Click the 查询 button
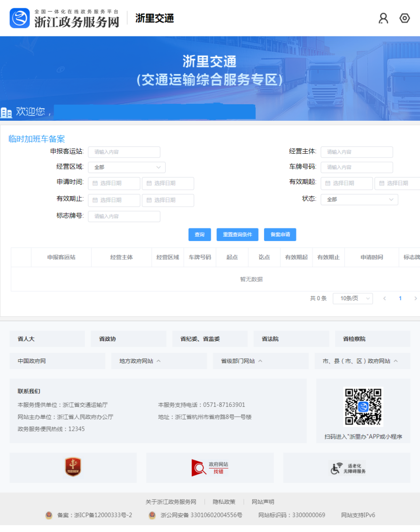The image size is (420, 532). 200,234
